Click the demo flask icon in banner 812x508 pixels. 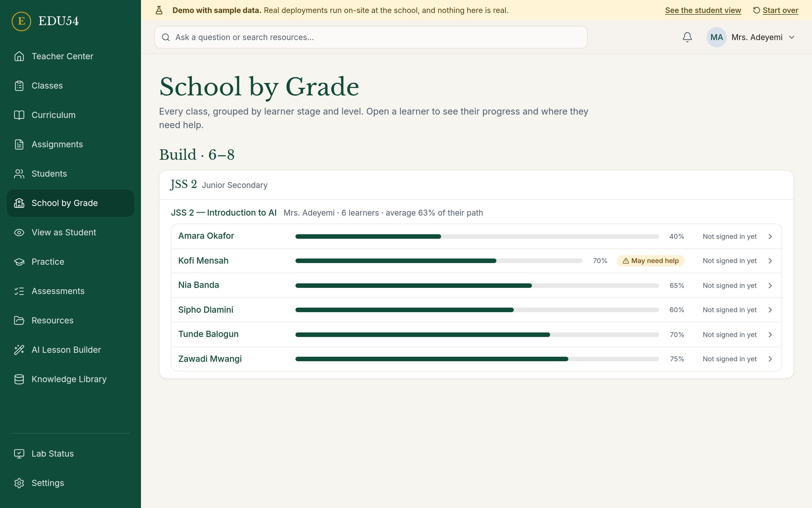tap(159, 10)
